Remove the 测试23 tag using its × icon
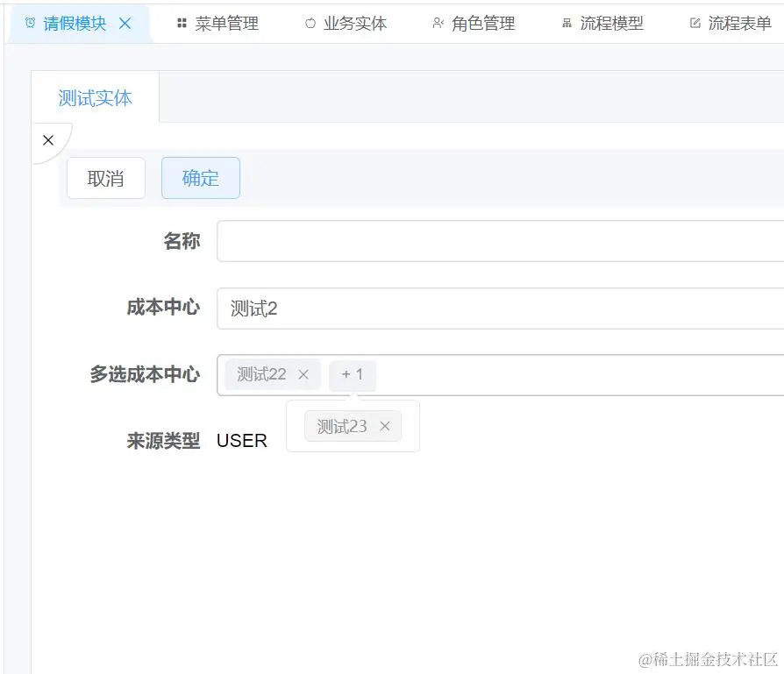 pyautogui.click(x=384, y=426)
